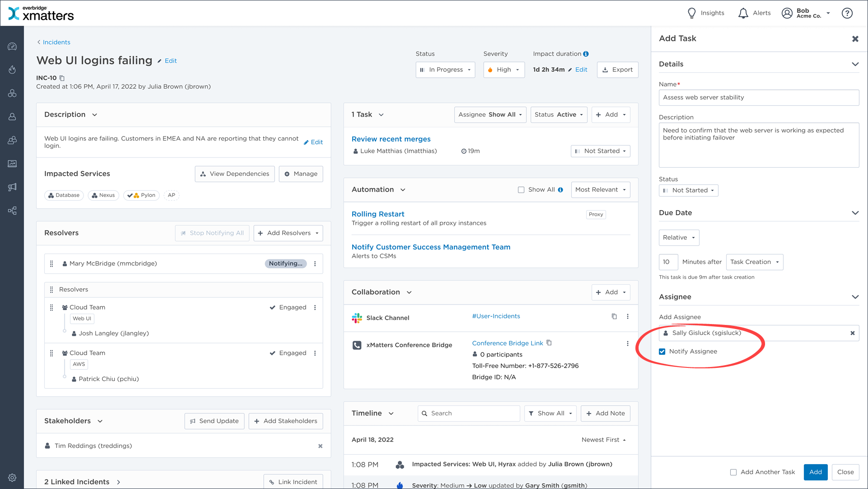Image resolution: width=868 pixels, height=489 pixels.
Task: Open the Messaging megaphone icon in sidebar
Action: pyautogui.click(x=12, y=187)
